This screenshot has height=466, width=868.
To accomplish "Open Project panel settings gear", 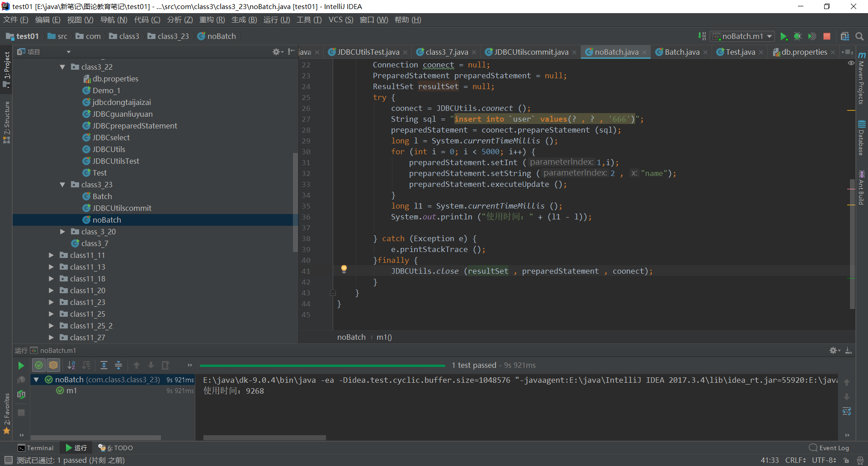I will (x=277, y=52).
